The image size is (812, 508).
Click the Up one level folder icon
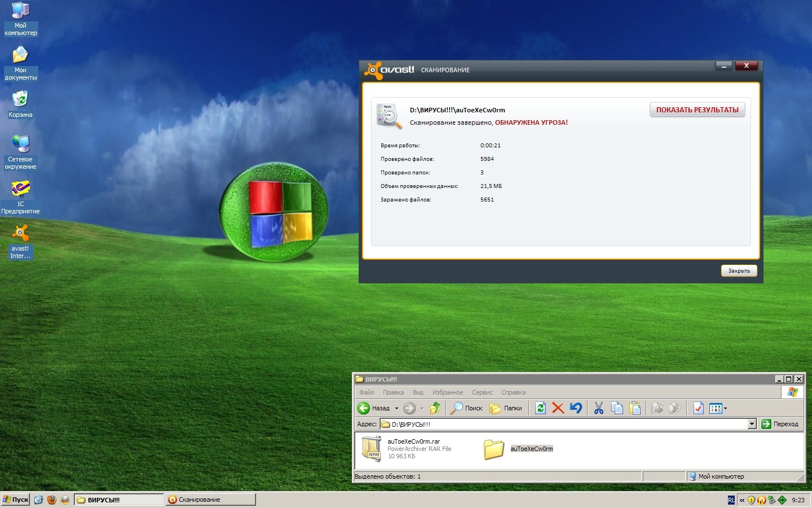(x=435, y=408)
